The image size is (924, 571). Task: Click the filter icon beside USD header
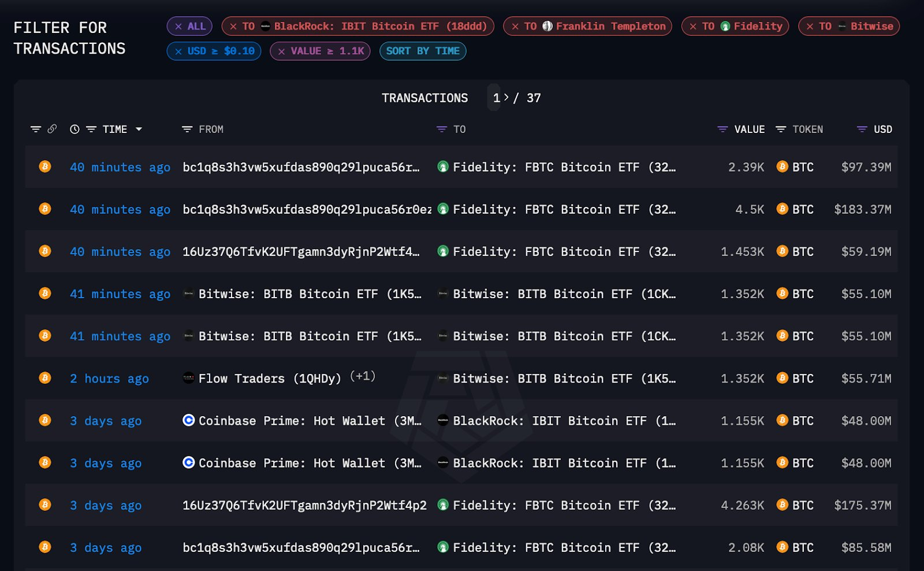pos(862,129)
